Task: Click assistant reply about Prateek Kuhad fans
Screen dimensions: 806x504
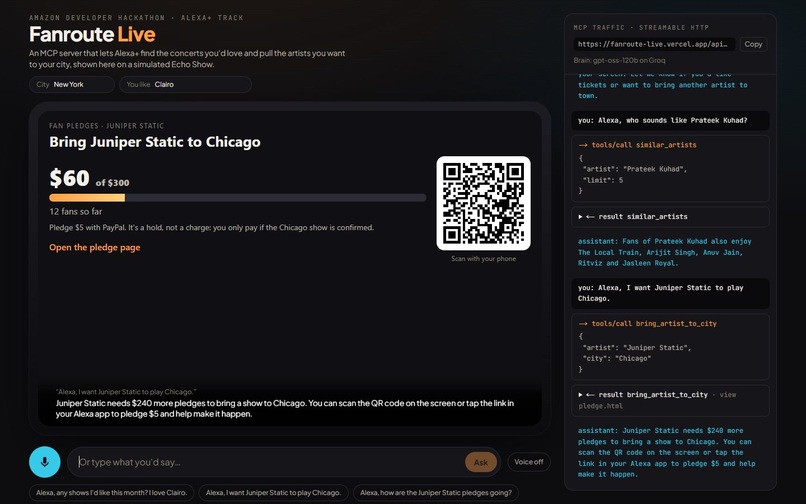Action: pos(665,252)
